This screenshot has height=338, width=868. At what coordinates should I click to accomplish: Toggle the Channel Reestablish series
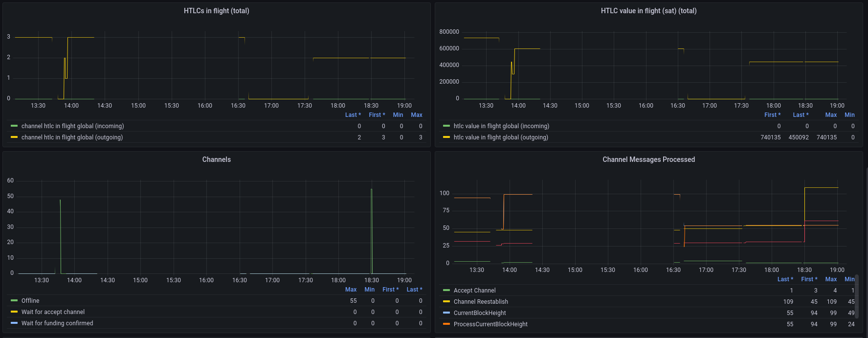click(x=481, y=302)
